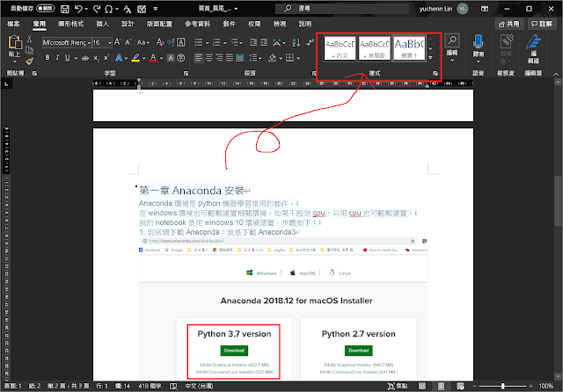Click the 註解 Comments button
Screen dimensions: 563x392
(542, 24)
